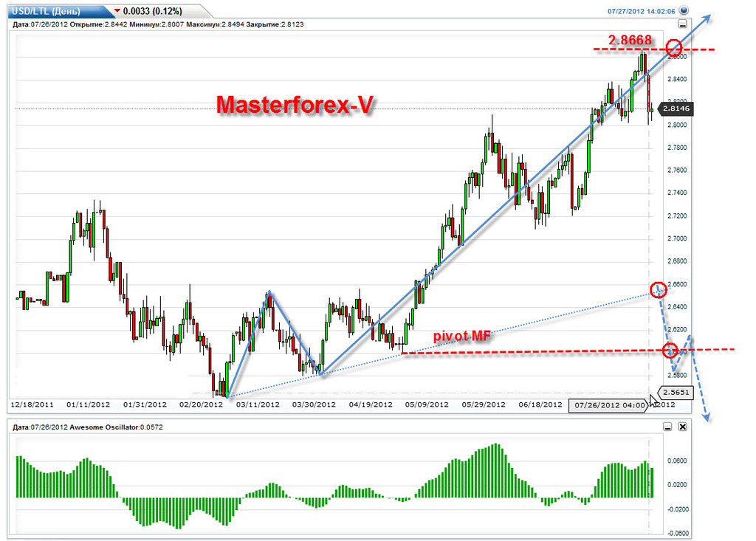The width and height of the screenshot is (756, 541).
Task: Close the Awesome Oscillator panel
Action: (683, 427)
